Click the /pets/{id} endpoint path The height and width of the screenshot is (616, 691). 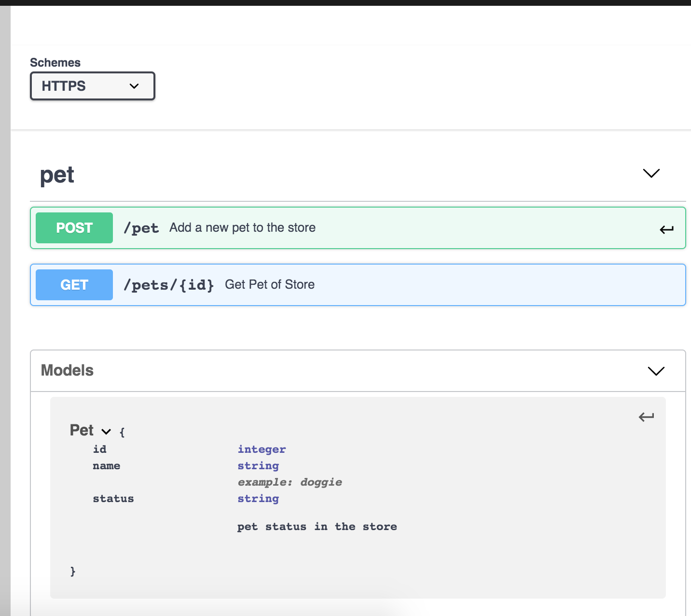click(168, 285)
